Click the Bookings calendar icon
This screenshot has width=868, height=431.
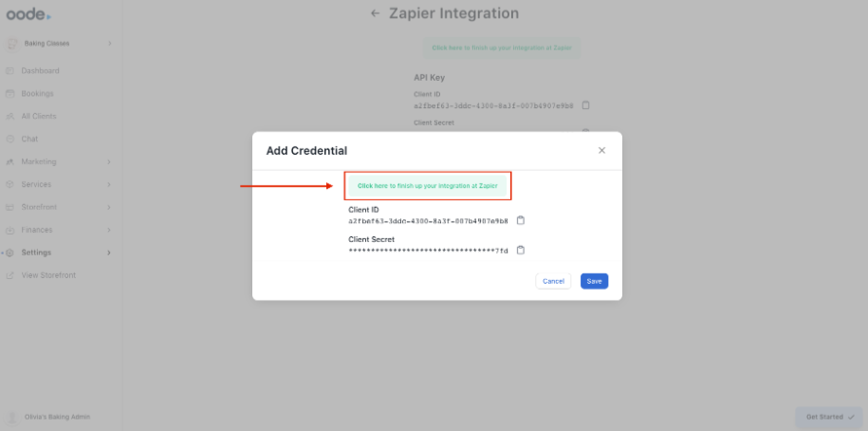pos(10,94)
